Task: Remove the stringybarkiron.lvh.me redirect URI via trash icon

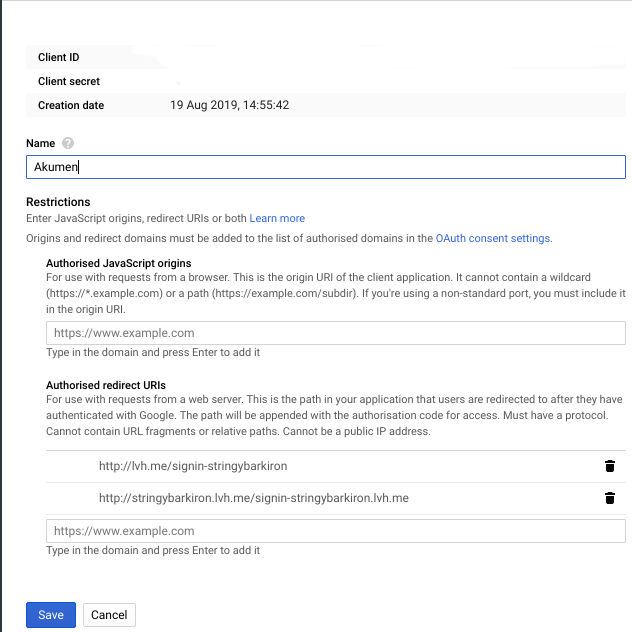Action: click(x=609, y=498)
